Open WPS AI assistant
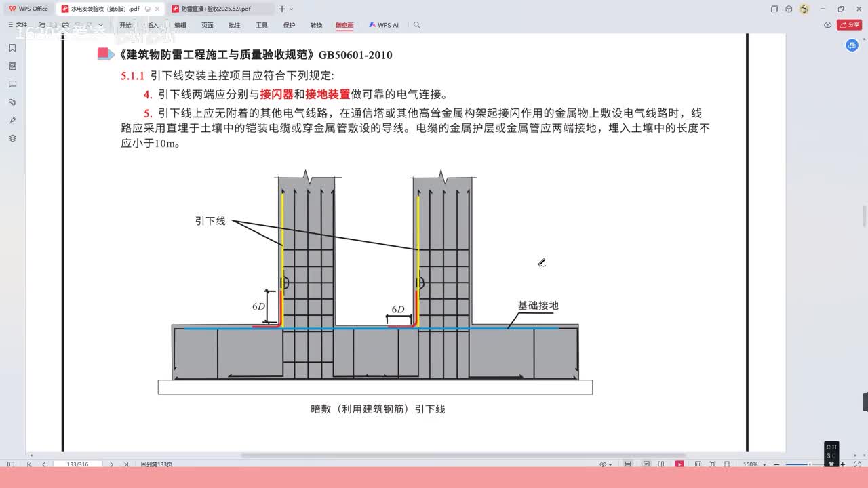Screen dimensions: 868x488 pos(384,25)
